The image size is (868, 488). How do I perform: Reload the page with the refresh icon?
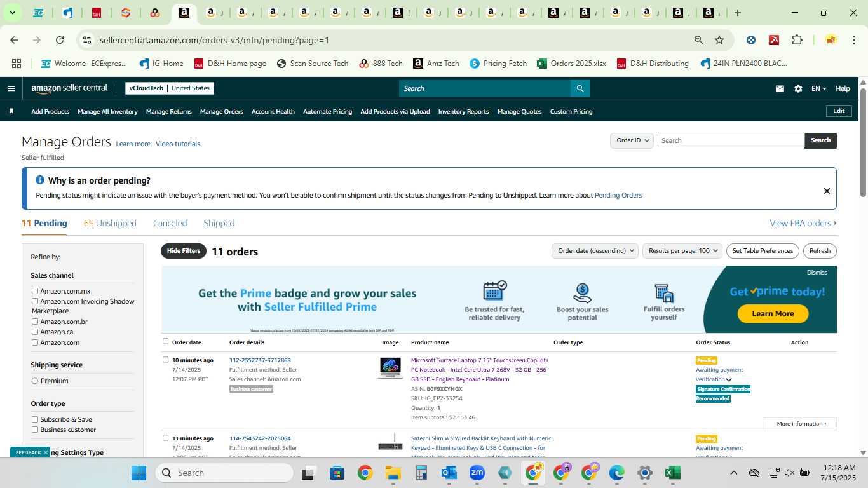tap(60, 40)
